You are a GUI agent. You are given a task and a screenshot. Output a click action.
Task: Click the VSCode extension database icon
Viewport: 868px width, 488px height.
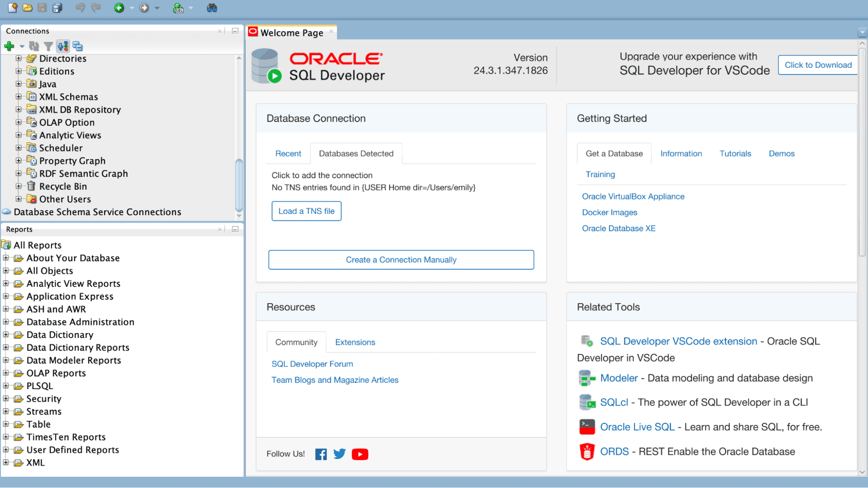587,341
